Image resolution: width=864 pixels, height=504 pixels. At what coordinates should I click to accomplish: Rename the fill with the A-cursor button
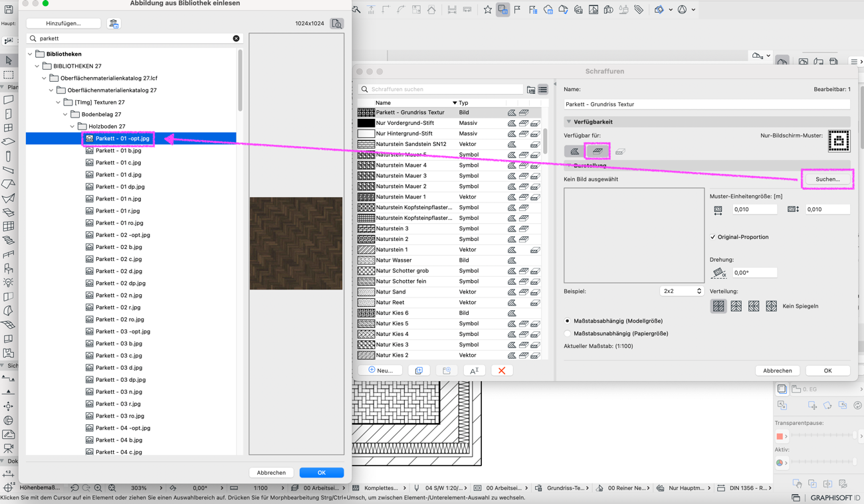(x=474, y=371)
